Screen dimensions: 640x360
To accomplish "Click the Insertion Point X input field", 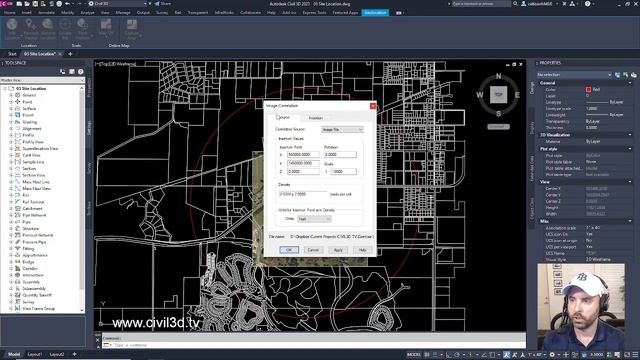I will (x=303, y=155).
